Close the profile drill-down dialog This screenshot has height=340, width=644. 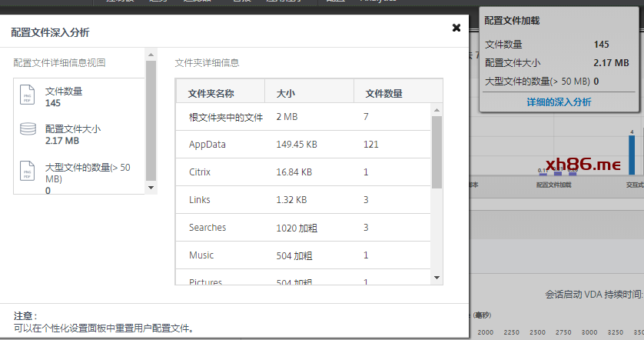coord(456,28)
